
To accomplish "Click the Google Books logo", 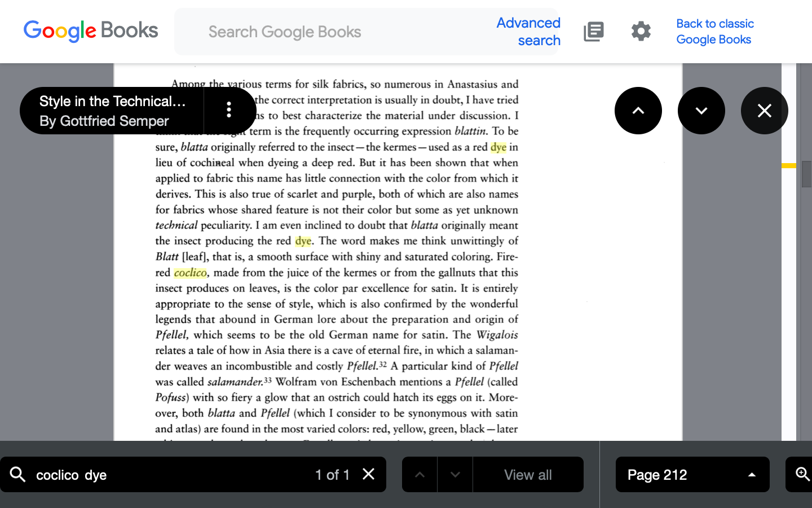I will pyautogui.click(x=91, y=31).
